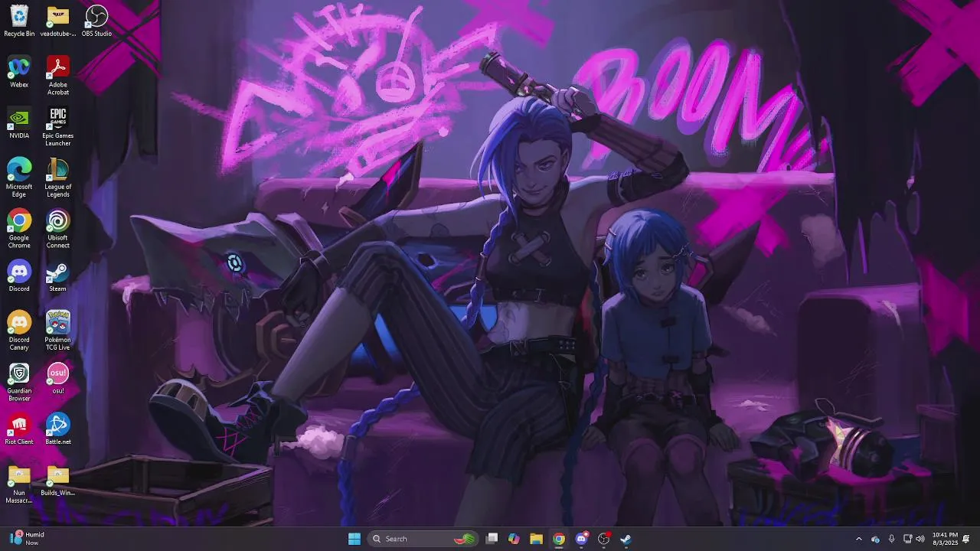
Task: Select the Nun Massacre folder icon
Action: point(19,484)
